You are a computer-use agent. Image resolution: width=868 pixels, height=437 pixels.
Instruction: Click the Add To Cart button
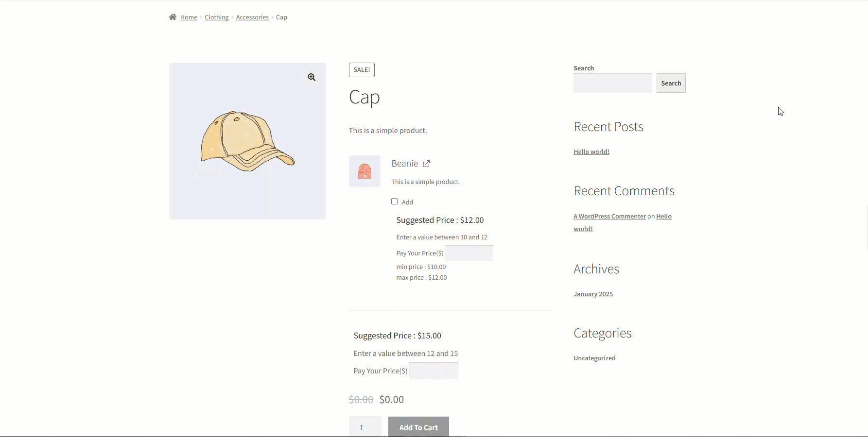pos(418,427)
